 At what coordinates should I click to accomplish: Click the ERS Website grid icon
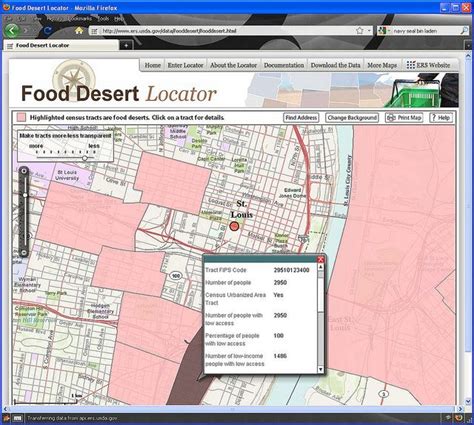(x=411, y=65)
